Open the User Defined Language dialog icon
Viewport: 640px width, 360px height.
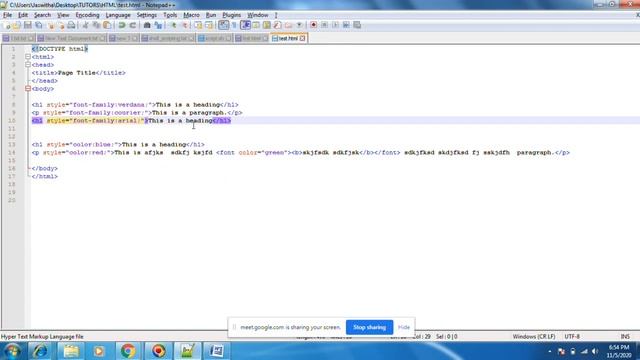[x=256, y=25]
